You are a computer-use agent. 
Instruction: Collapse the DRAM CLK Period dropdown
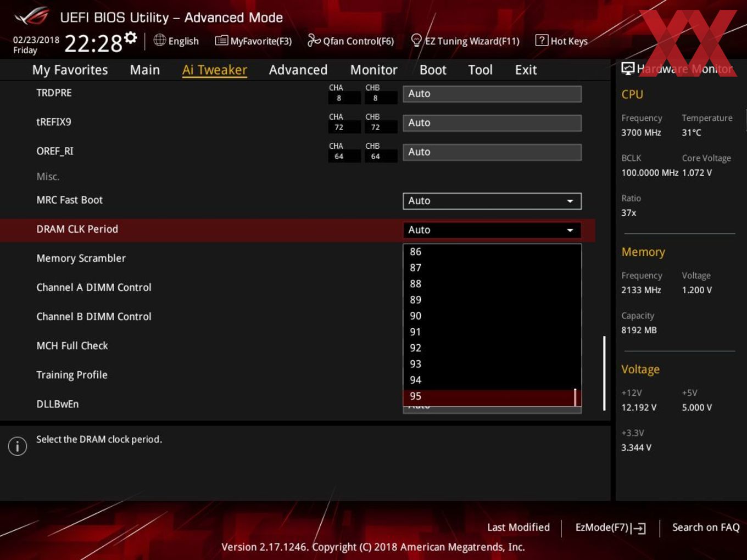[x=492, y=230]
